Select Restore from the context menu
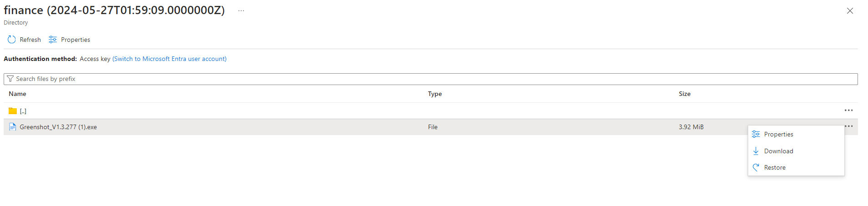The height and width of the screenshot is (206, 868). [x=775, y=167]
